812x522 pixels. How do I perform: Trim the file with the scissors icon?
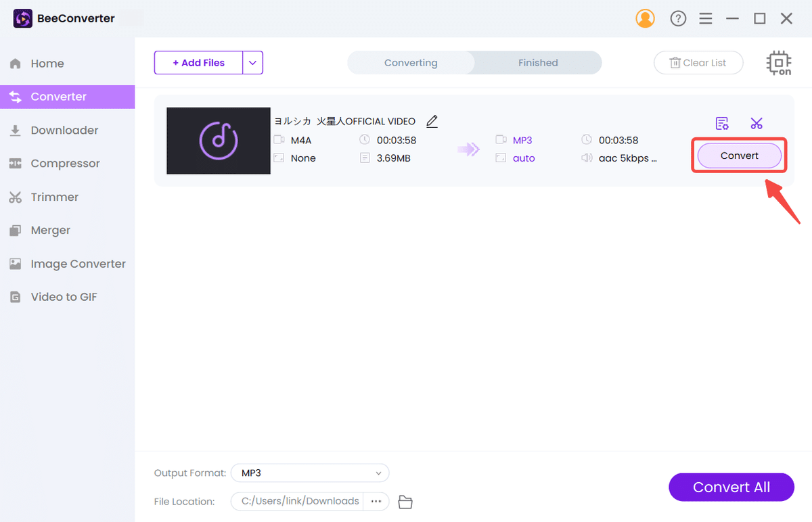(x=757, y=123)
